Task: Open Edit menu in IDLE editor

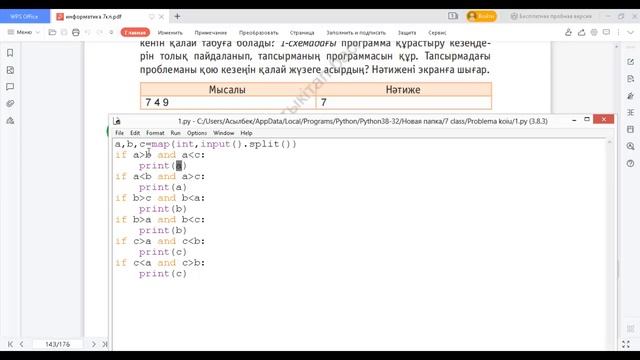Action: tap(135, 133)
